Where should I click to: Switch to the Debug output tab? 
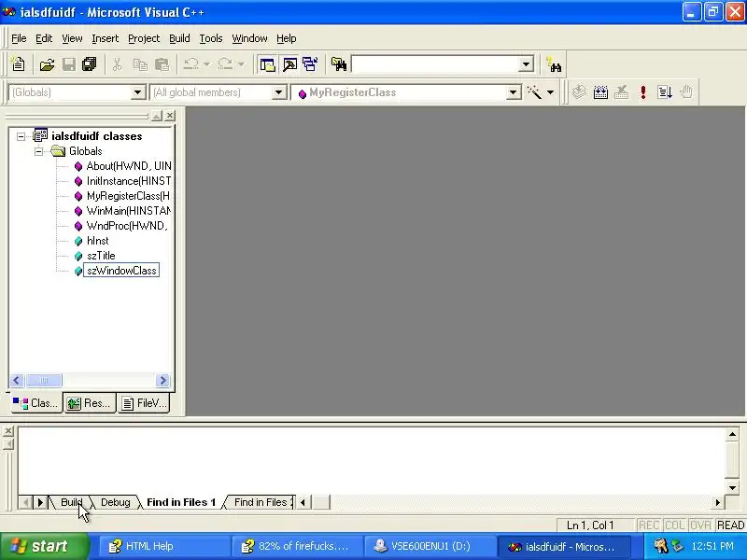click(115, 502)
